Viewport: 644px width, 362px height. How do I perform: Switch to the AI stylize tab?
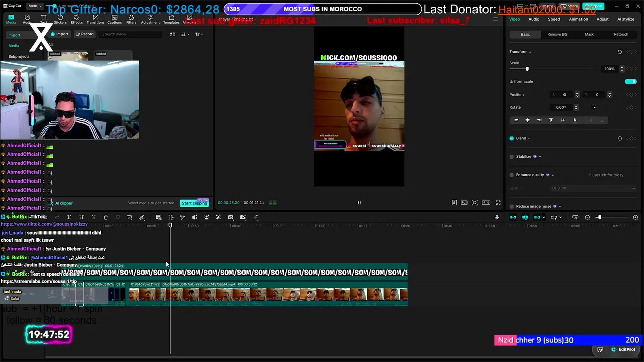(626, 19)
